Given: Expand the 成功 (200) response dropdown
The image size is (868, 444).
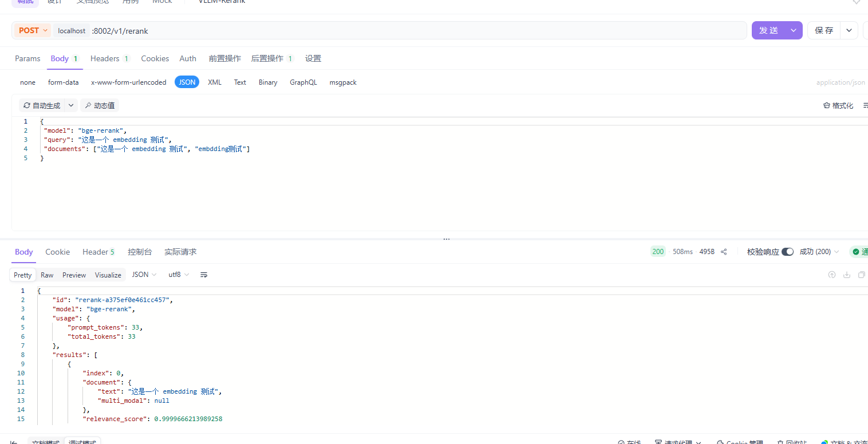Looking at the screenshot, I should pos(819,252).
